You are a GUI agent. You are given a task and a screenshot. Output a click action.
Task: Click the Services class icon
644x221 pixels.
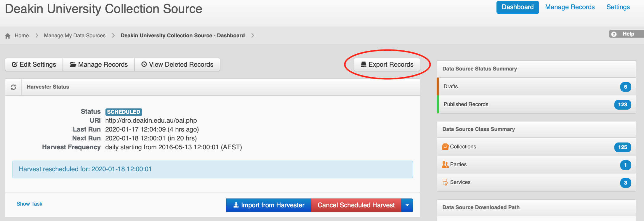[445, 182]
